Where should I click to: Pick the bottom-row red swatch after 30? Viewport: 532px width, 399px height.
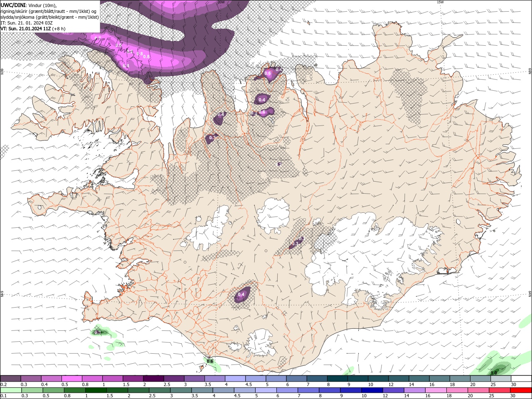(x=520, y=390)
